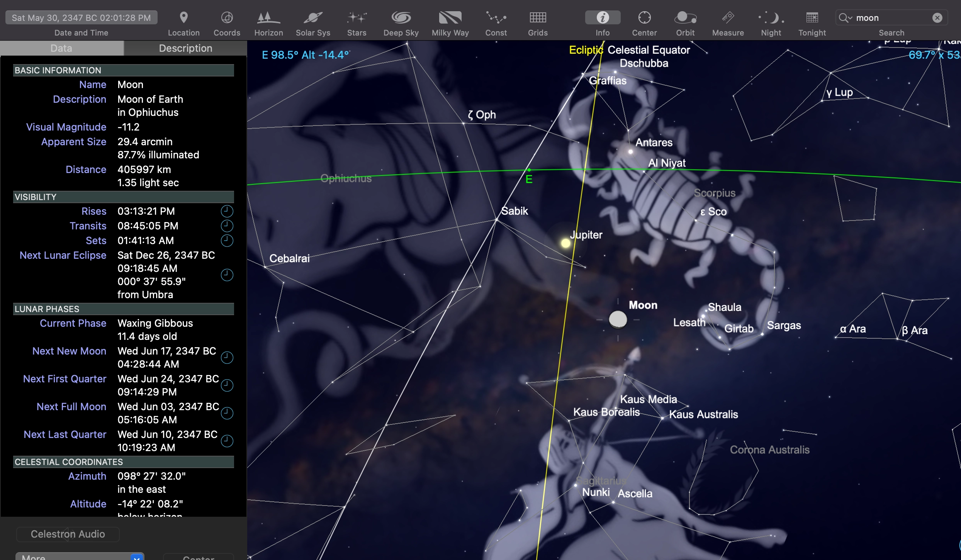Select the Measure ruler tool
This screenshot has height=560, width=961.
click(x=728, y=18)
